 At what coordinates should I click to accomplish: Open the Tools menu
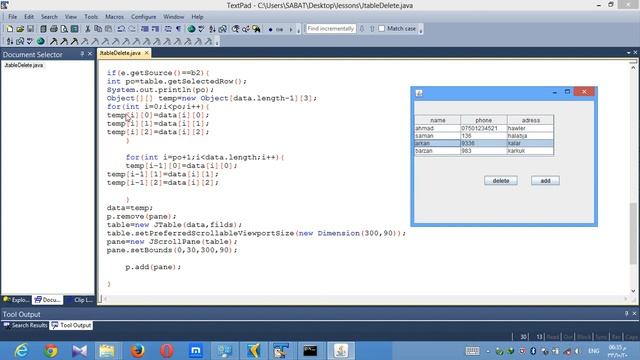pyautogui.click(x=91, y=17)
